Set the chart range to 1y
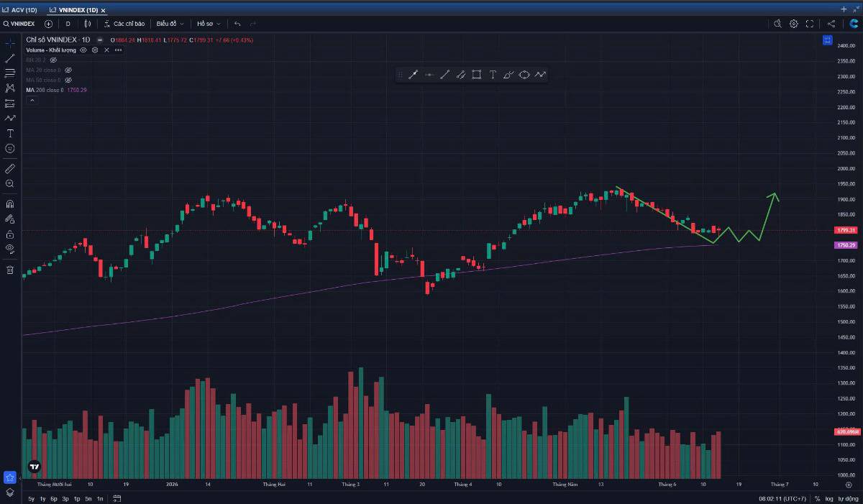 coord(43,498)
